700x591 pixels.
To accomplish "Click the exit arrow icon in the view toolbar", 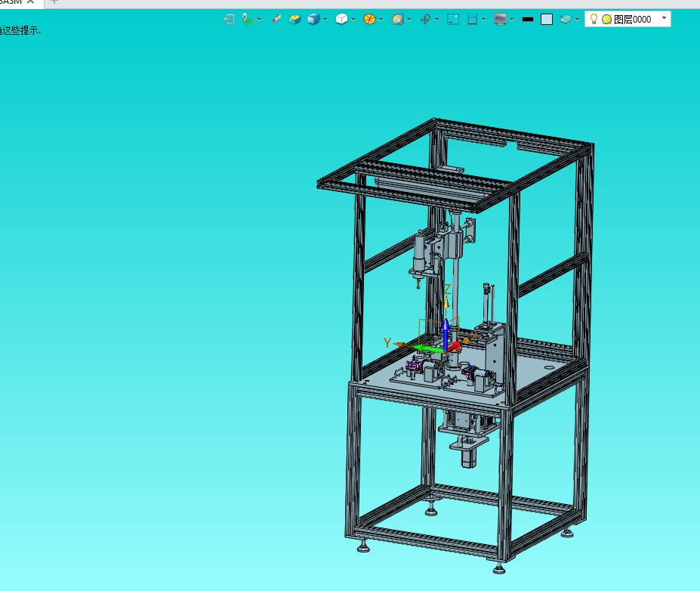I will (x=230, y=19).
